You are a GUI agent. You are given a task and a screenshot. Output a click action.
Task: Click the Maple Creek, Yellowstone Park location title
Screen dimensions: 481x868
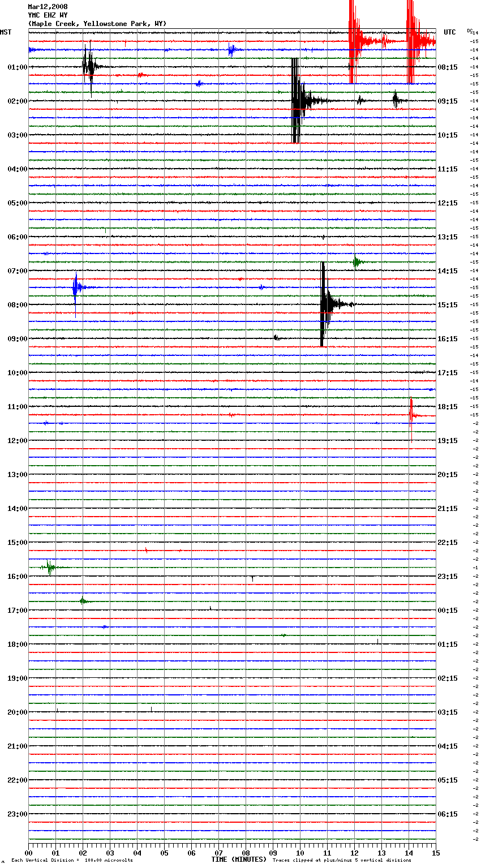pyautogui.click(x=97, y=24)
